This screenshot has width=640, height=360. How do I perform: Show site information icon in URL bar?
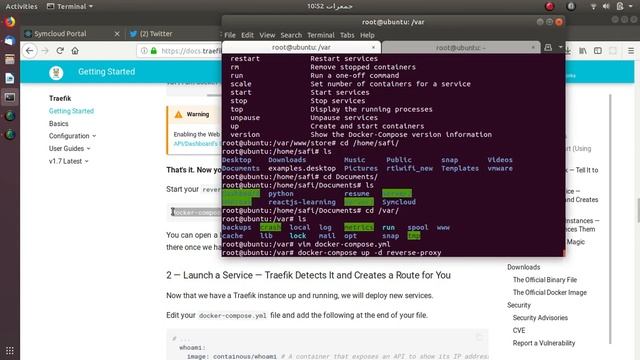click(144, 51)
